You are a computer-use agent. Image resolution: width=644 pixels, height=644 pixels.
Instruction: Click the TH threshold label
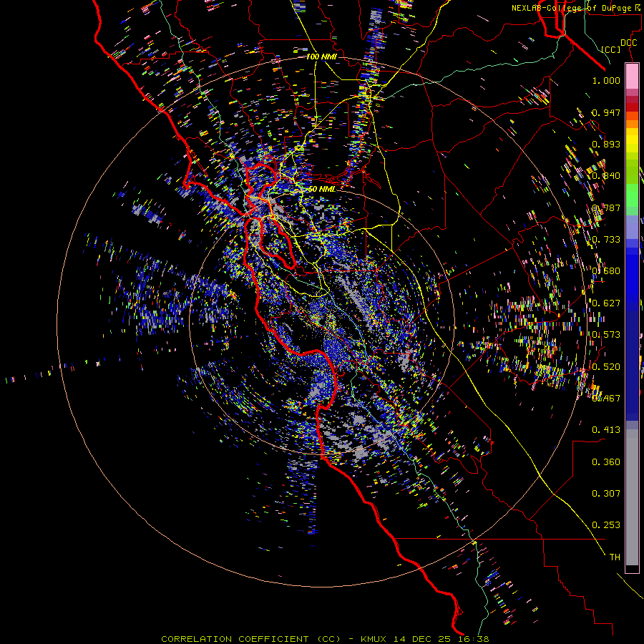click(x=615, y=557)
